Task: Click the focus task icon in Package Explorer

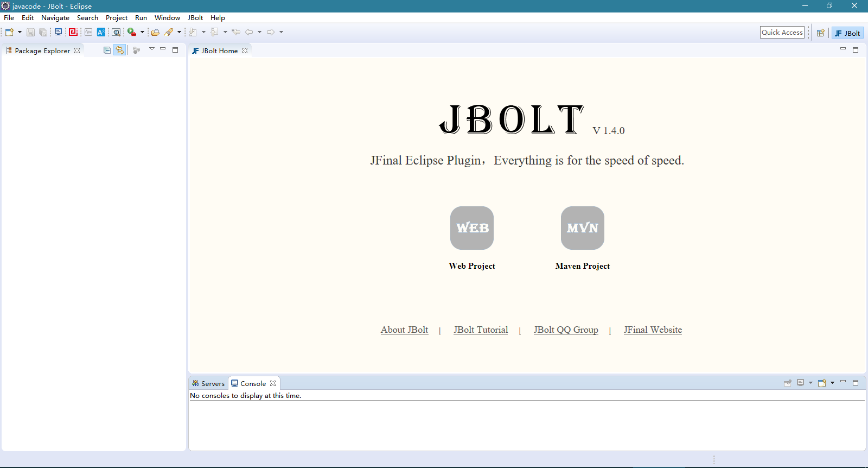Action: click(x=136, y=50)
